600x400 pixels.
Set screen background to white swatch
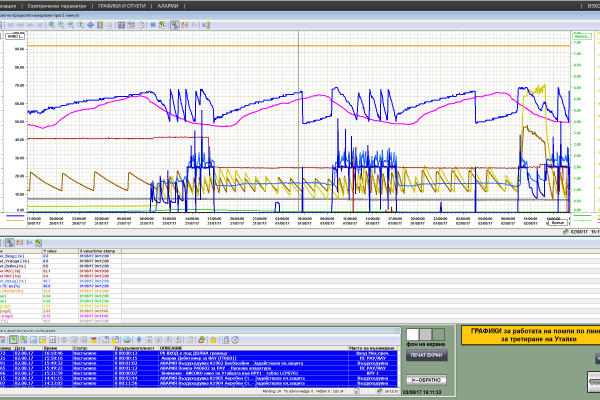[x=412, y=335]
